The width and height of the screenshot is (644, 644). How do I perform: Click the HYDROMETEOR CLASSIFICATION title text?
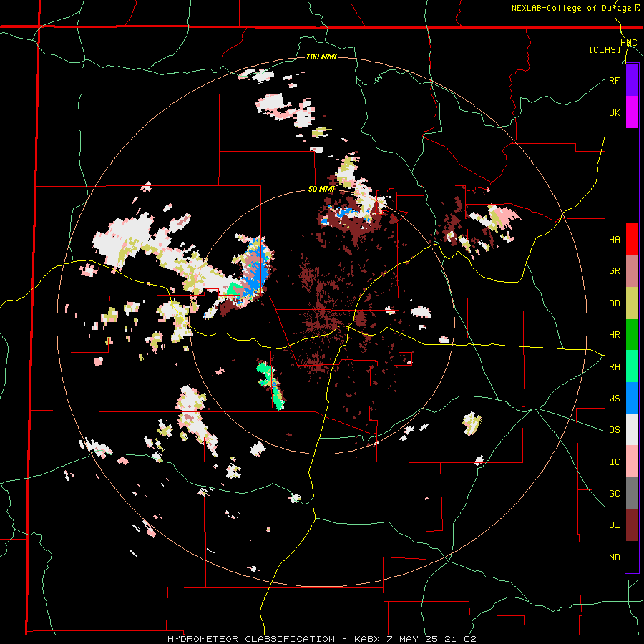[251, 639]
